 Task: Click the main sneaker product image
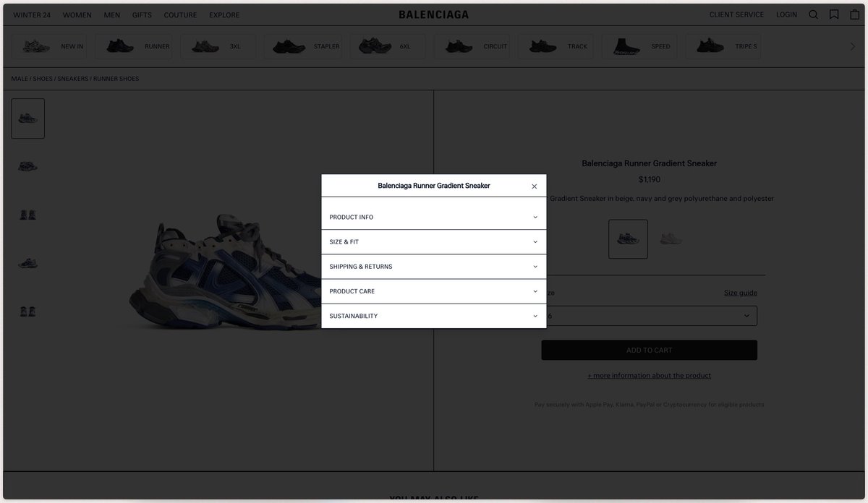[x=224, y=271]
